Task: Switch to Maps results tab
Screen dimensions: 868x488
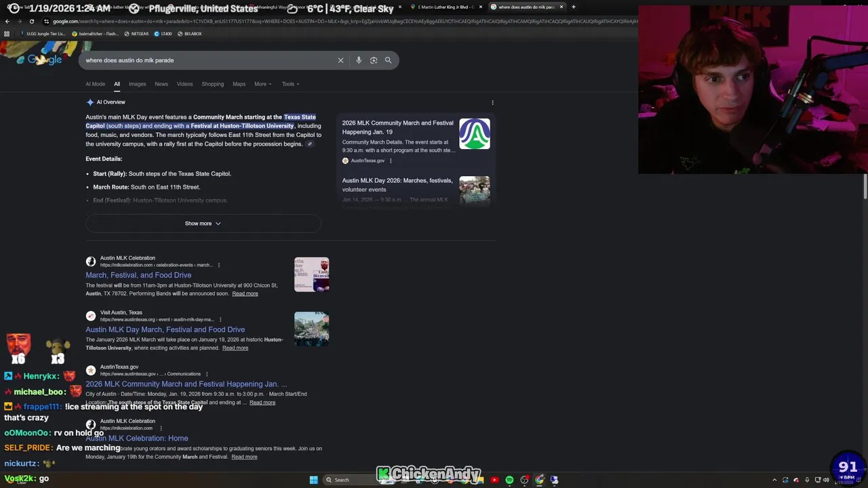Action: (x=239, y=84)
